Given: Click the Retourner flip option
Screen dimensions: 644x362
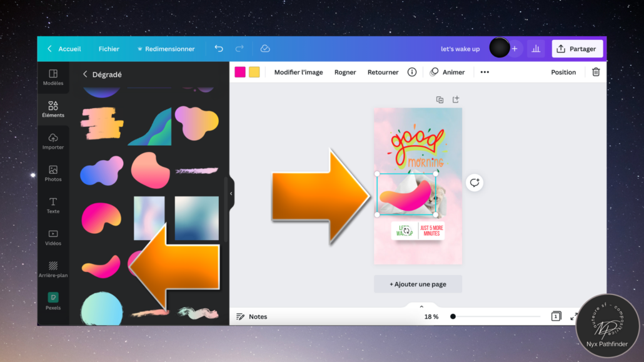Looking at the screenshot, I should 383,72.
